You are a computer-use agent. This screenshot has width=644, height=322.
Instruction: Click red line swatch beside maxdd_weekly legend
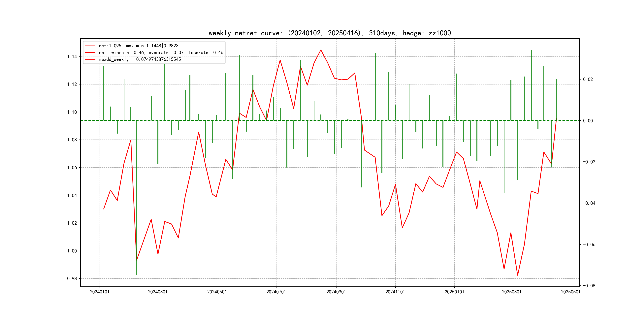coord(90,59)
